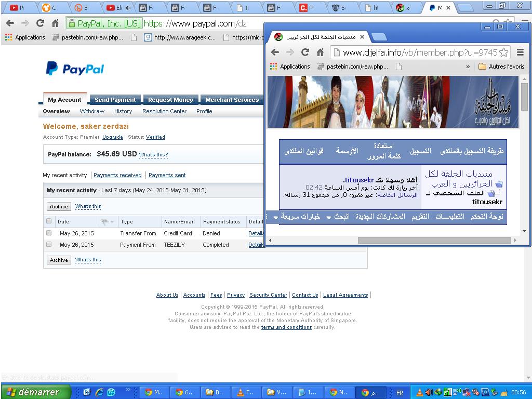Go back in the djelfa.info window
The height and width of the screenshot is (399, 532).
point(275,52)
